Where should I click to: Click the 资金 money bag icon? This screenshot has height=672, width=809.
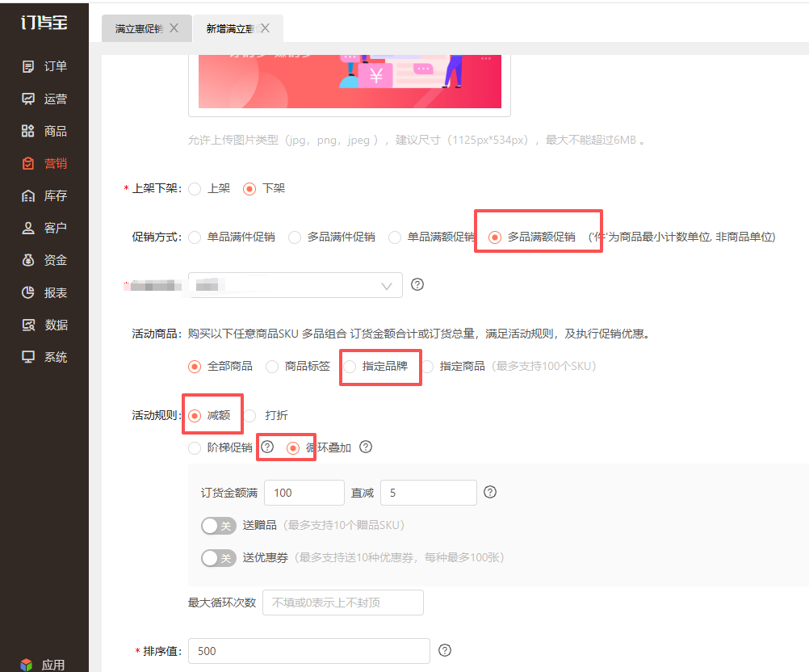tap(28, 260)
